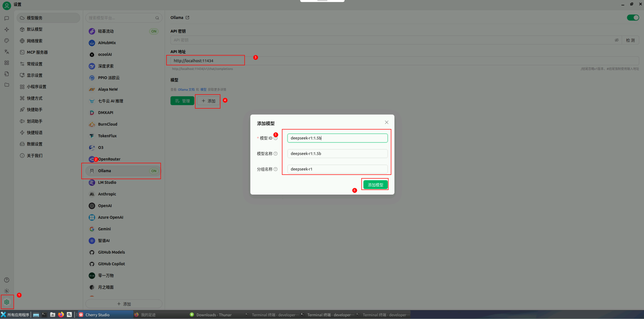Screen dimensions: 644x319
Task: Open MCP 服务器 settings item
Action: click(x=37, y=52)
